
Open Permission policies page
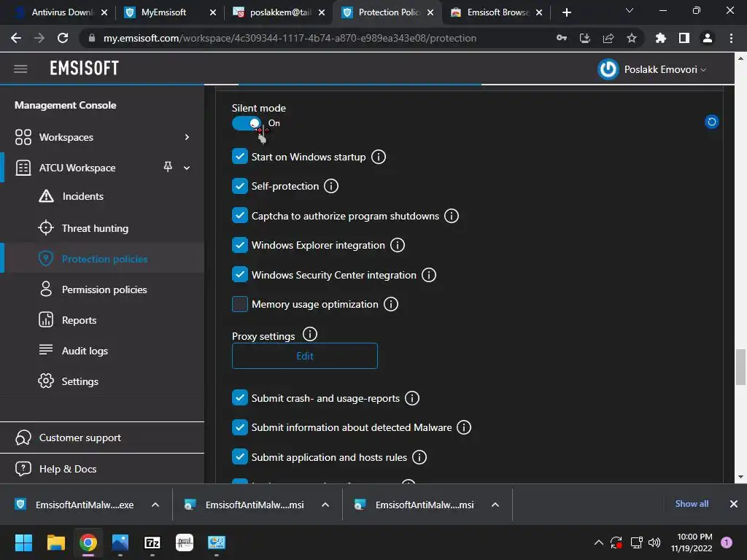tap(104, 289)
